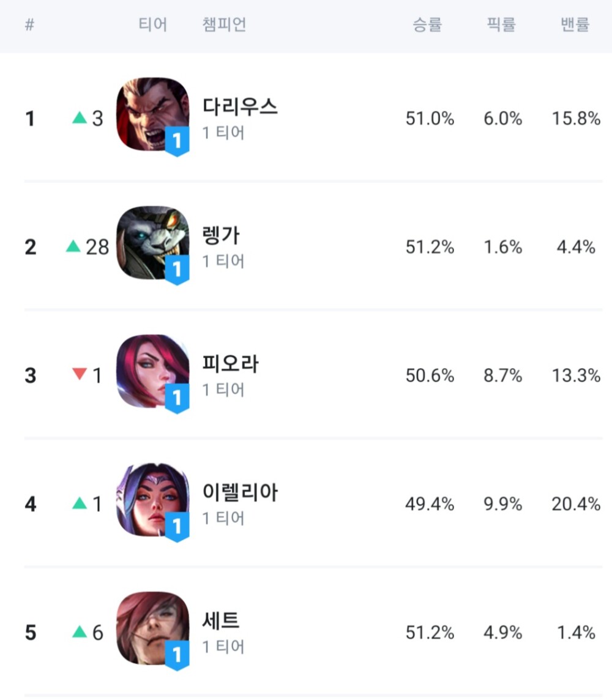Open the 렝가 champion name link

tap(222, 235)
